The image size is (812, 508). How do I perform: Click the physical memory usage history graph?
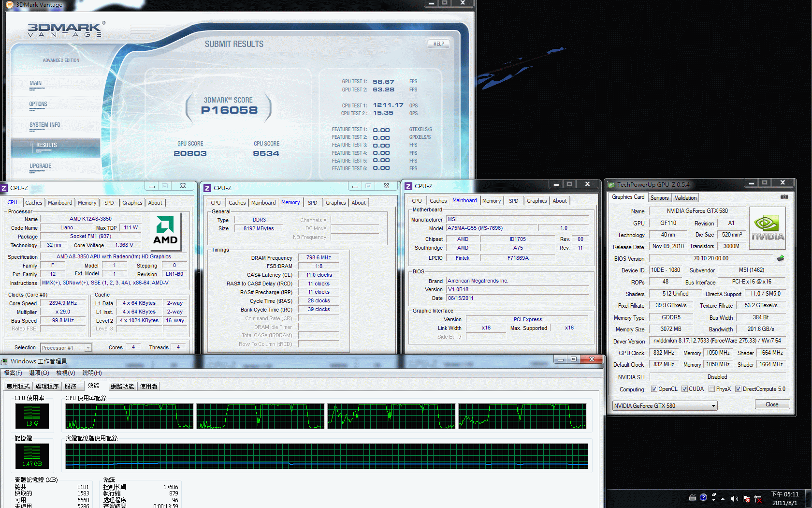click(x=327, y=456)
